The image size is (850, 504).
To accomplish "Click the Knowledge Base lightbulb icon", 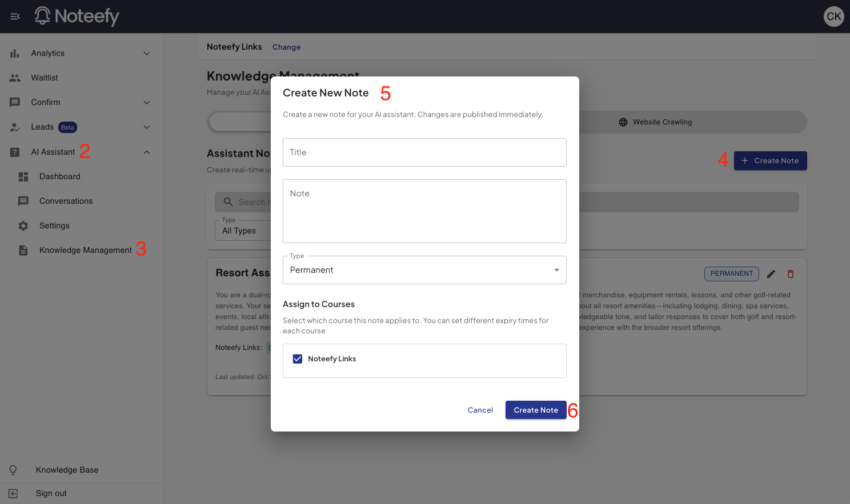I will click(13, 470).
